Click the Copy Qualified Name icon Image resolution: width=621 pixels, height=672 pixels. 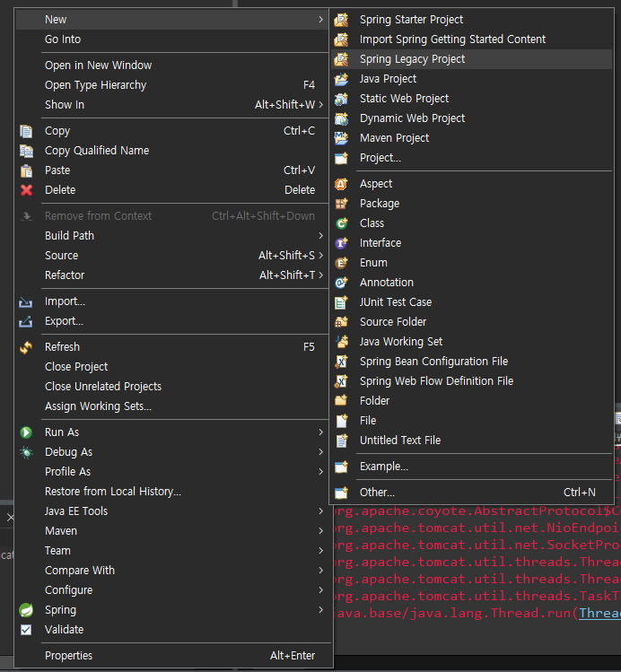pos(26,151)
